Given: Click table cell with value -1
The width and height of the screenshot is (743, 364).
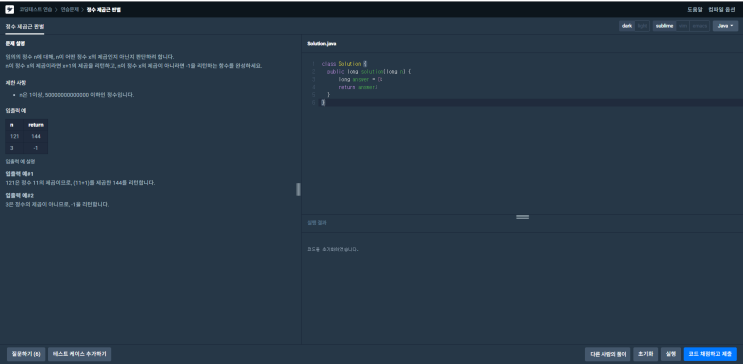Looking at the screenshot, I should coord(36,148).
